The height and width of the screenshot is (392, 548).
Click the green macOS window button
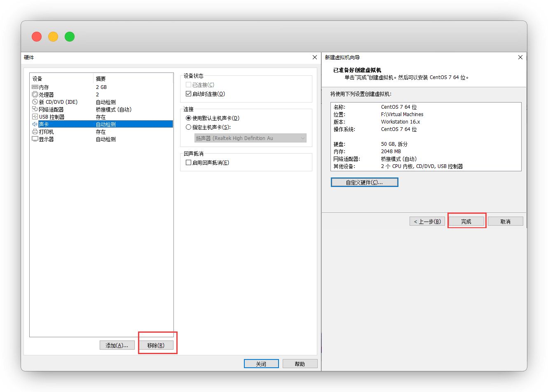(x=70, y=37)
